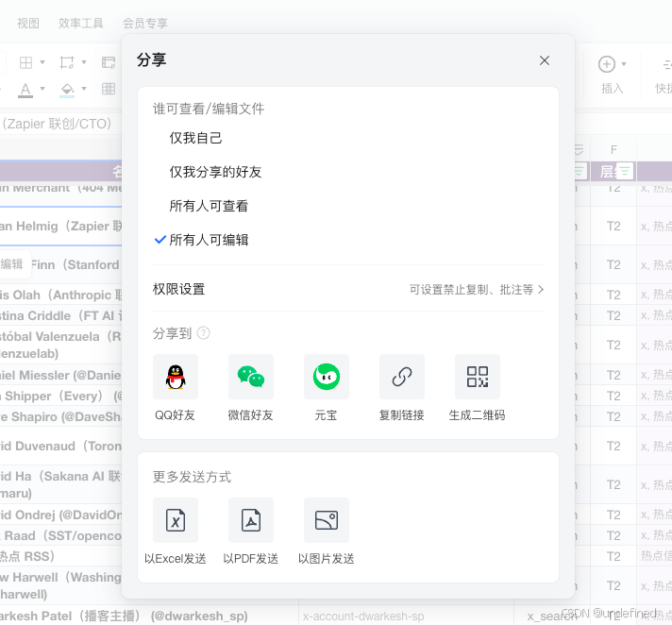Click the '热点 RSS)' row cell
The height and width of the screenshot is (625, 672).
[x=60, y=556]
